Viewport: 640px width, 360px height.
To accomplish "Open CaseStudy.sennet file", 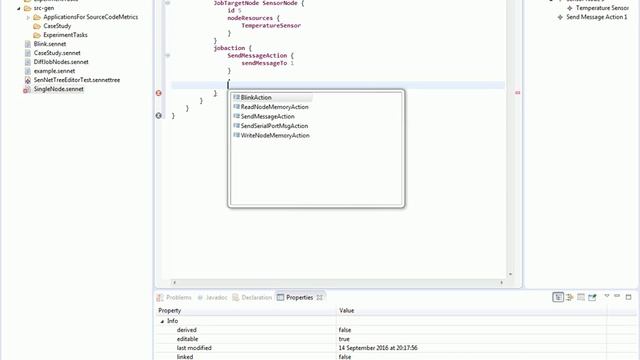I will 57,53.
